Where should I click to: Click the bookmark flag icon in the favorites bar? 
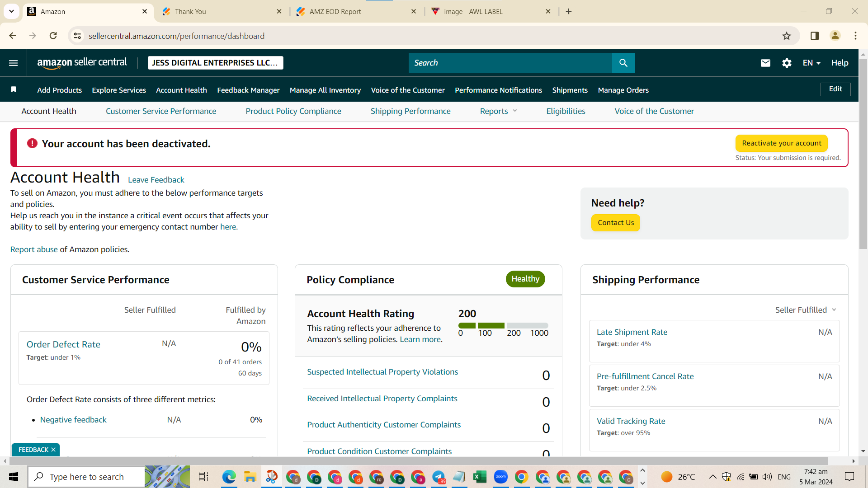14,89
